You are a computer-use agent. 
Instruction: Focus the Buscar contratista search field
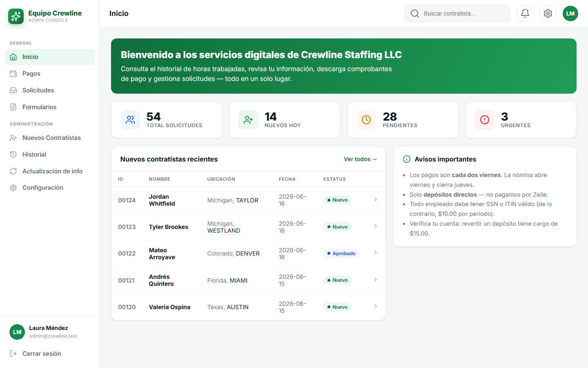(x=457, y=13)
